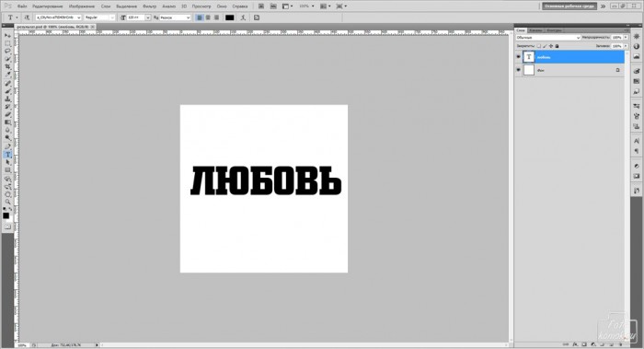Select the Horizontal Type tool in toolbox
Screen dimensions: 644x349
[7, 155]
